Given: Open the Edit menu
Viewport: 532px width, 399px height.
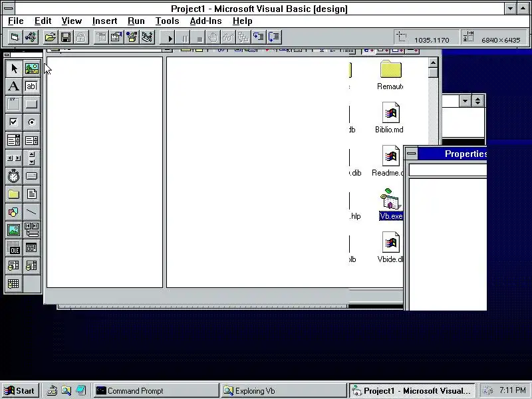Looking at the screenshot, I should tap(43, 21).
